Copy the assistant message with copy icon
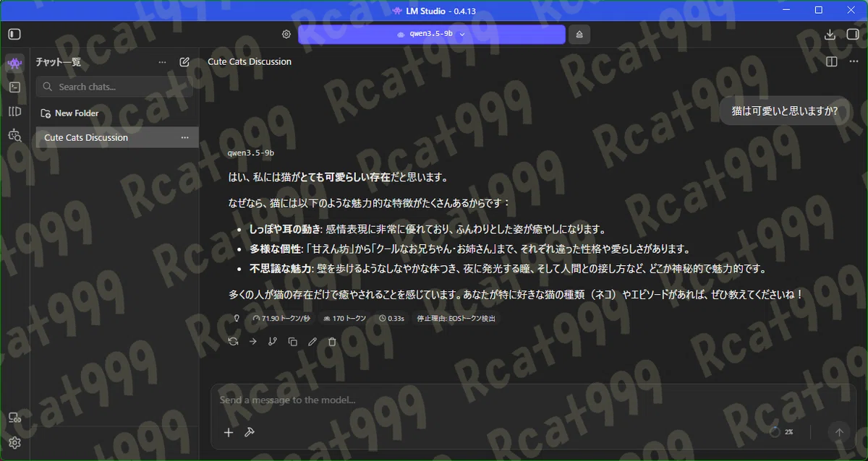Viewport: 868px width, 461px height. tap(293, 342)
